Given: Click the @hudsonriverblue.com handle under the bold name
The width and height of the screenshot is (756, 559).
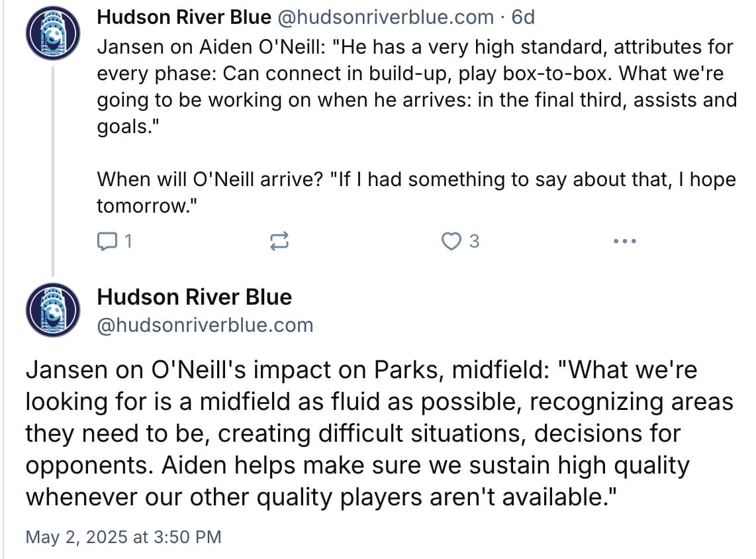Looking at the screenshot, I should pos(205,325).
